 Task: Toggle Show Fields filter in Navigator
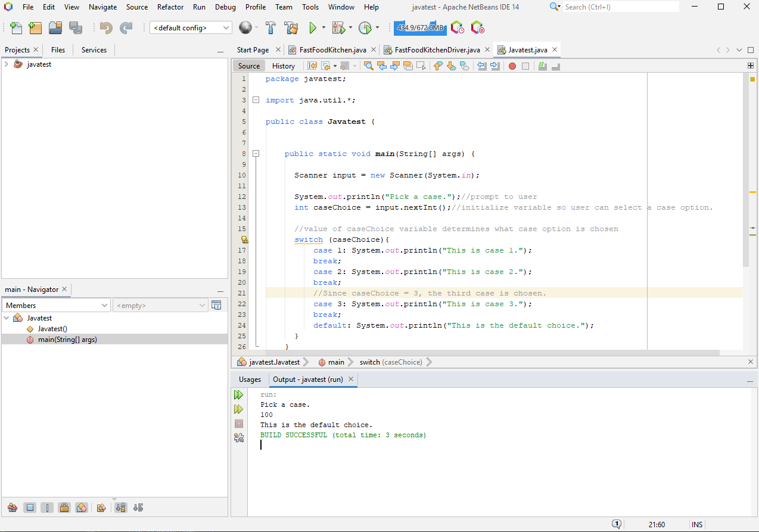click(30, 508)
